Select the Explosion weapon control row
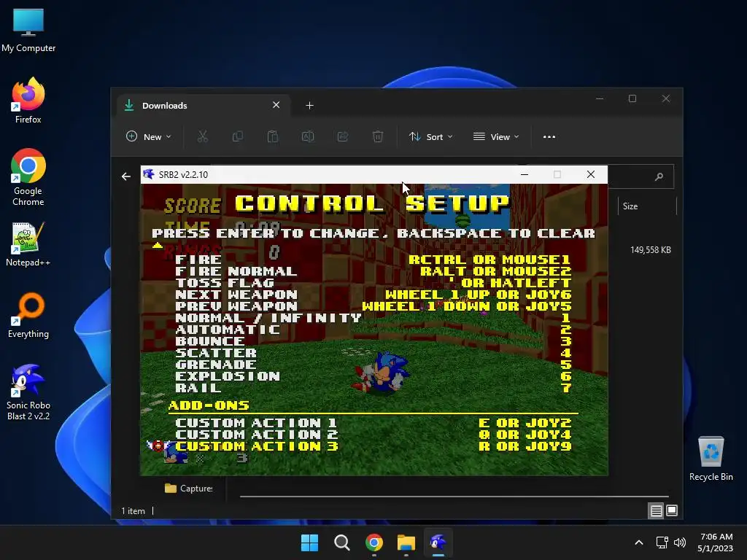This screenshot has height=560, width=747. tap(373, 376)
